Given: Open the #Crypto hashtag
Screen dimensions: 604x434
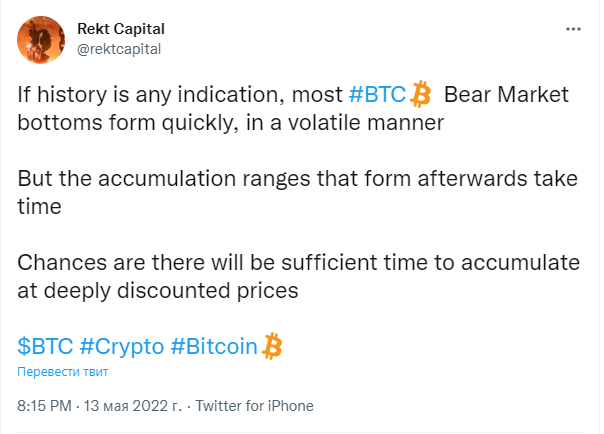Looking at the screenshot, I should [x=122, y=347].
